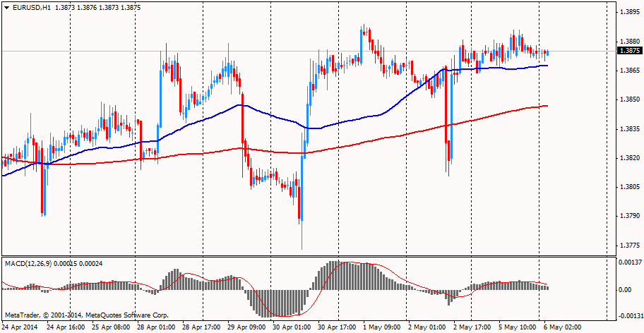Click the 1.3775 price axis label
The image size is (644, 333).
628,246
